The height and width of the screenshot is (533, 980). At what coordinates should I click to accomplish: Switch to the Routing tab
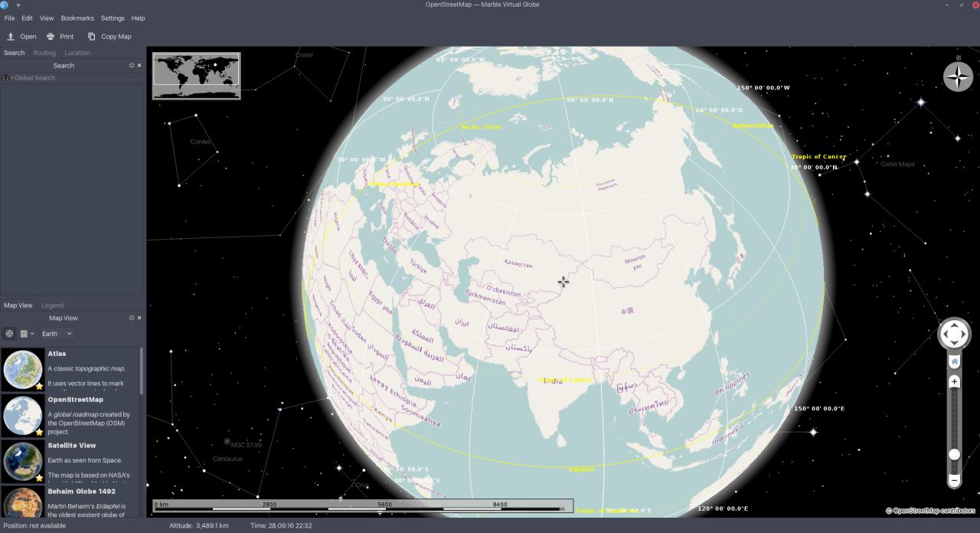(44, 53)
